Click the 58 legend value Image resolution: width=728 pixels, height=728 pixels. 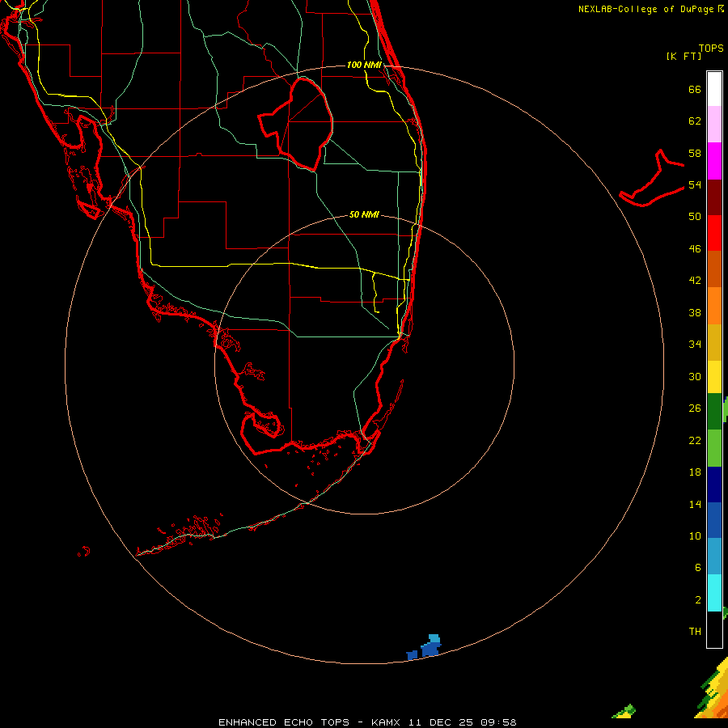[695, 153]
